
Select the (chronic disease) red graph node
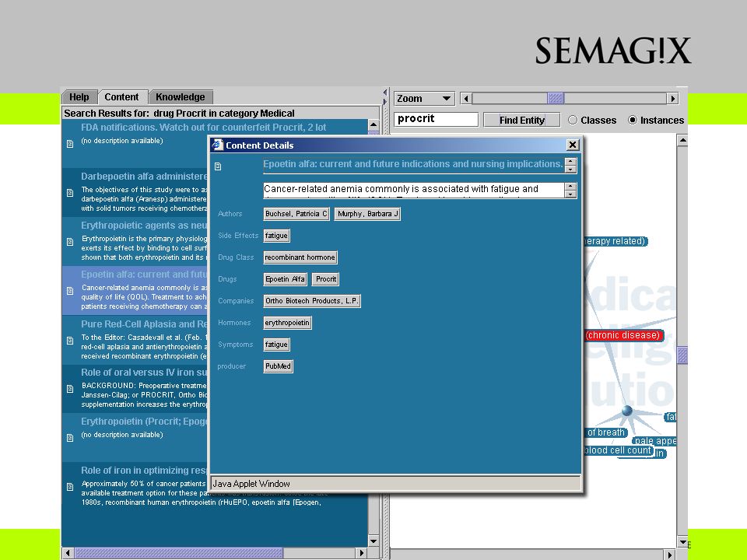623,335
